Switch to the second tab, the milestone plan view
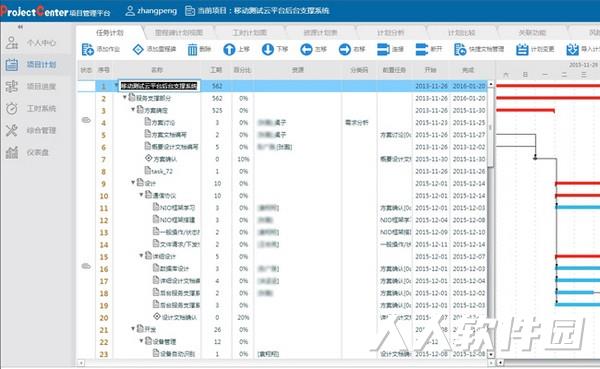The image size is (600, 369). pyautogui.click(x=179, y=33)
